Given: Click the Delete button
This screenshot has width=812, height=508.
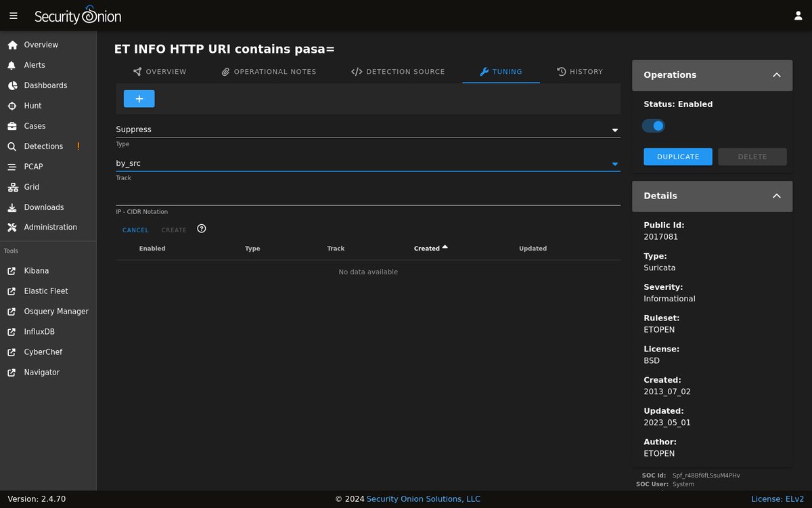Looking at the screenshot, I should [x=752, y=156].
